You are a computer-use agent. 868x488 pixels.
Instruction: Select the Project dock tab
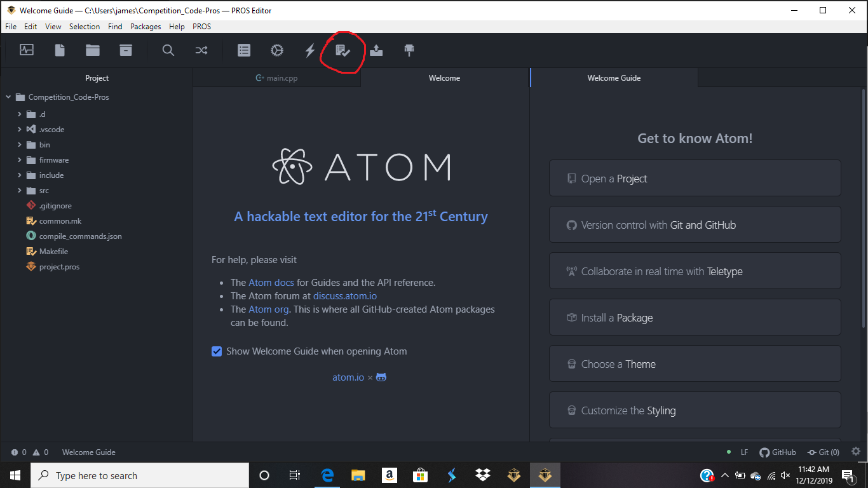pos(97,78)
